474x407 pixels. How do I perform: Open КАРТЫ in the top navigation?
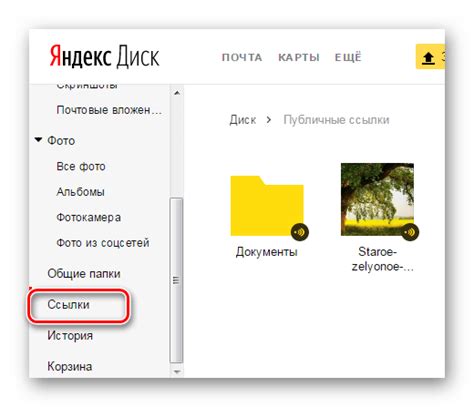click(299, 58)
